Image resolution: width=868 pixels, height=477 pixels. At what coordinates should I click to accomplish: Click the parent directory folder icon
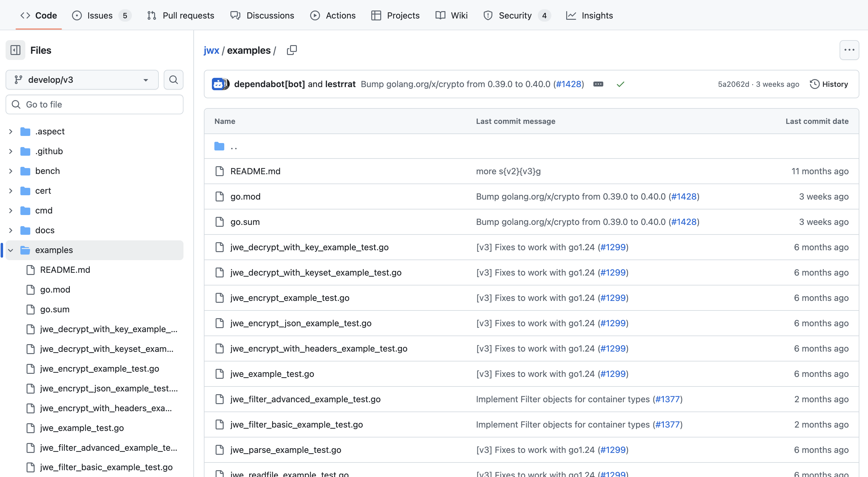coord(219,146)
